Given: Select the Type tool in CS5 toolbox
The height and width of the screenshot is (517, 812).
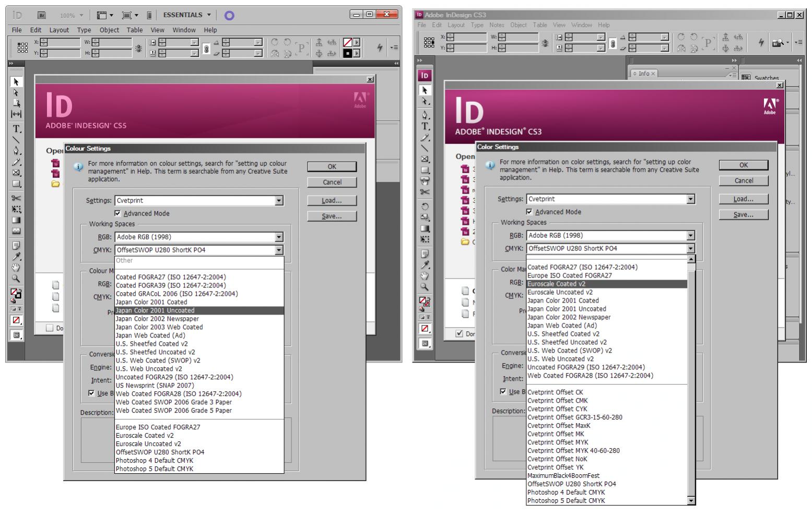Looking at the screenshot, I should pyautogui.click(x=16, y=128).
